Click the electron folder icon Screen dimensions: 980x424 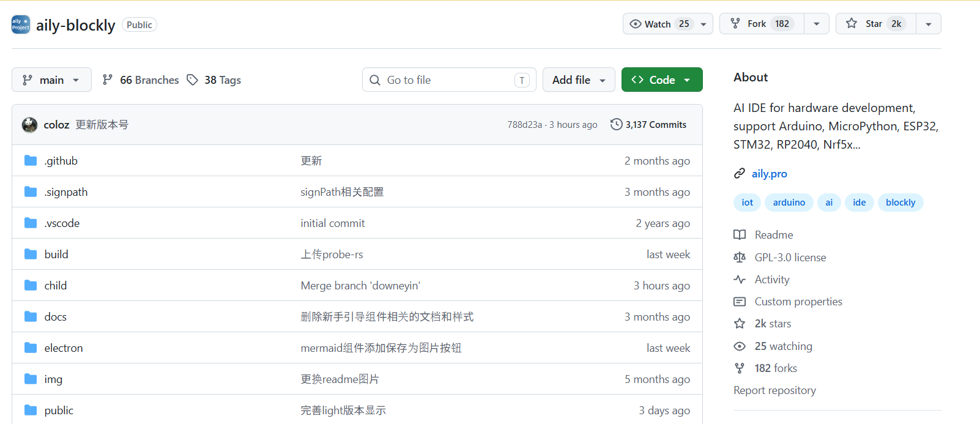(x=31, y=348)
